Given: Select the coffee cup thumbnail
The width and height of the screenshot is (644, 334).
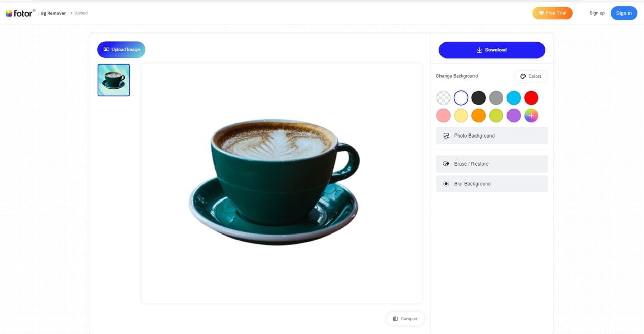Looking at the screenshot, I should [x=114, y=80].
